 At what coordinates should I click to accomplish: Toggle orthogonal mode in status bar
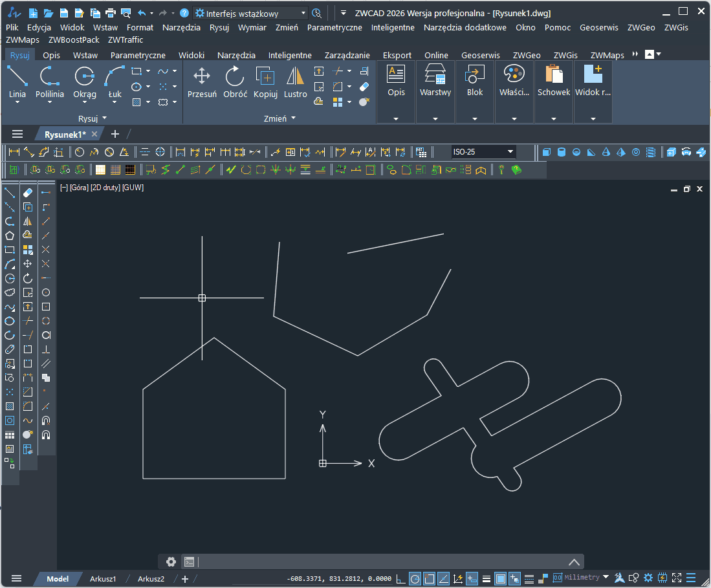(400, 578)
